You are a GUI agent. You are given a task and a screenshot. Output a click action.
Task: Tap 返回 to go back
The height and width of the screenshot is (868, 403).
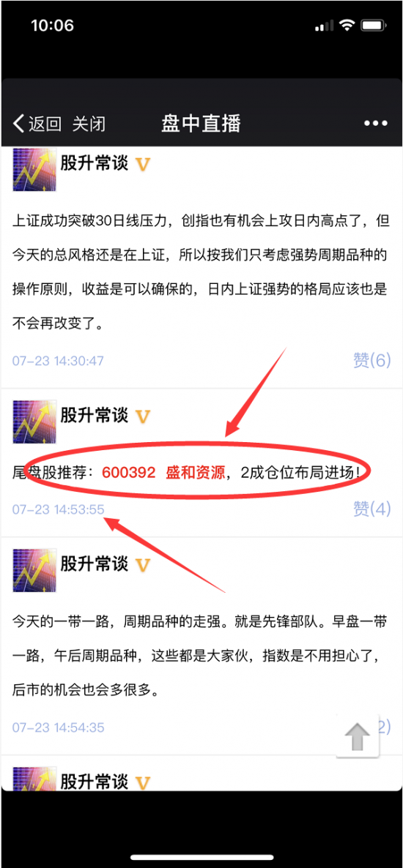(45, 124)
